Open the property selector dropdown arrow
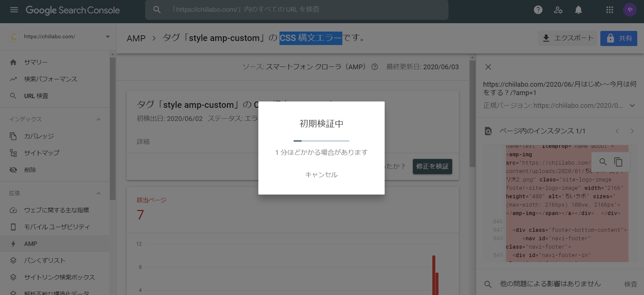 [x=108, y=37]
